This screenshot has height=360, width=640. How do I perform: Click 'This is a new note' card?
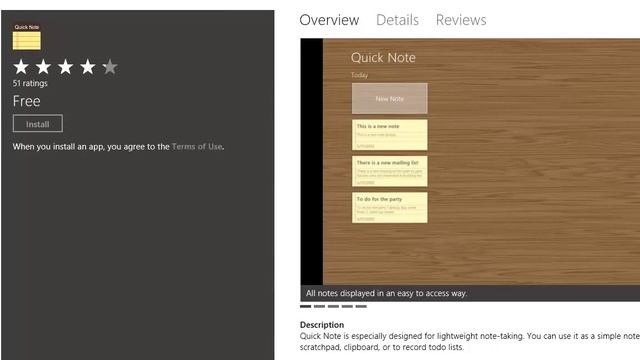pyautogui.click(x=390, y=135)
